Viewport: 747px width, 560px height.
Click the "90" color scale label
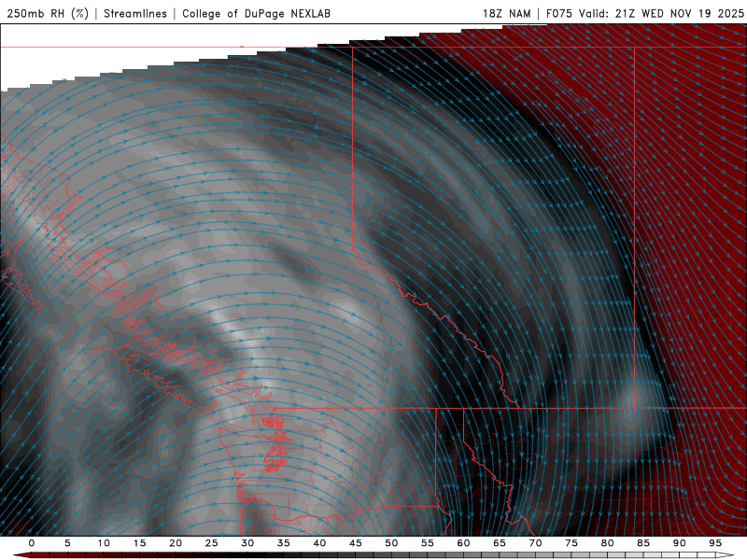[679, 543]
